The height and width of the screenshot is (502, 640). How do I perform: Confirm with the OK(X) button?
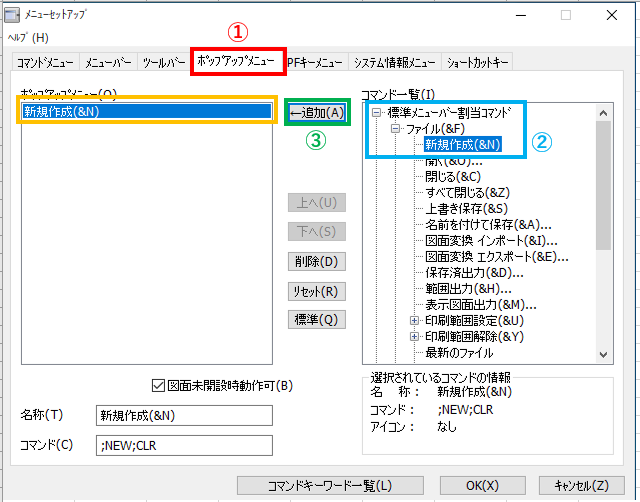[x=482, y=486]
